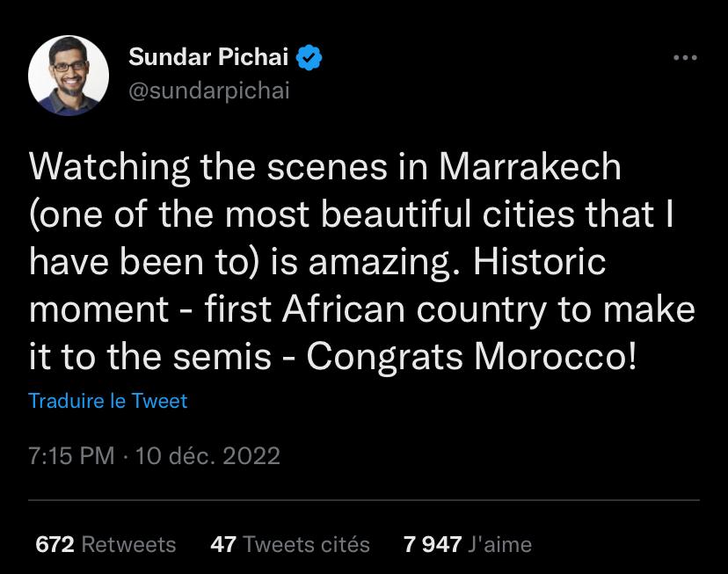The image size is (728, 574).
Task: Click the 10 déc. 2022 date
Action: pyautogui.click(x=208, y=455)
